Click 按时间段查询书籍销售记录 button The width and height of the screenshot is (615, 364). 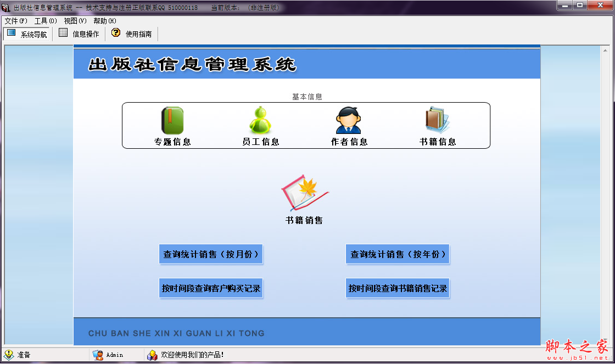point(398,288)
